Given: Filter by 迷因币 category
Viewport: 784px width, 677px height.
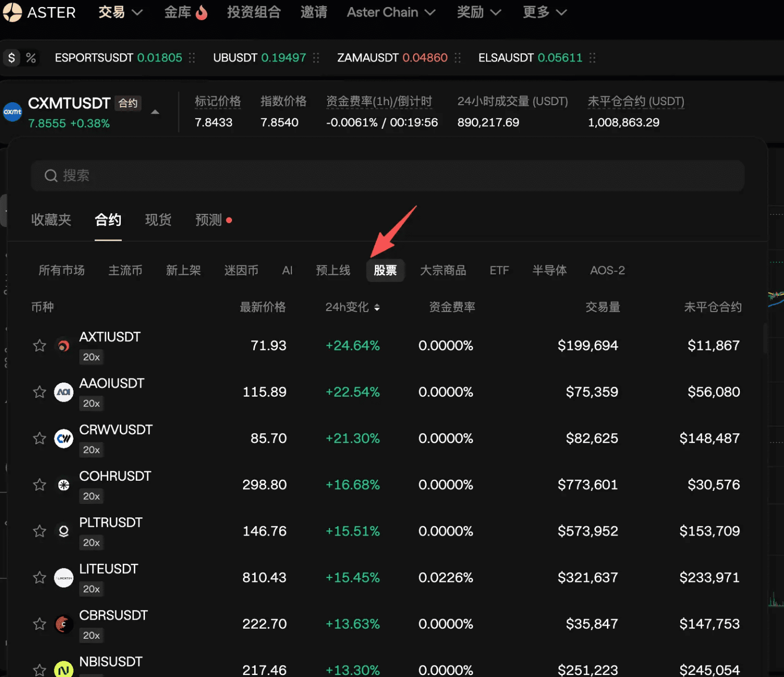Looking at the screenshot, I should pos(241,270).
